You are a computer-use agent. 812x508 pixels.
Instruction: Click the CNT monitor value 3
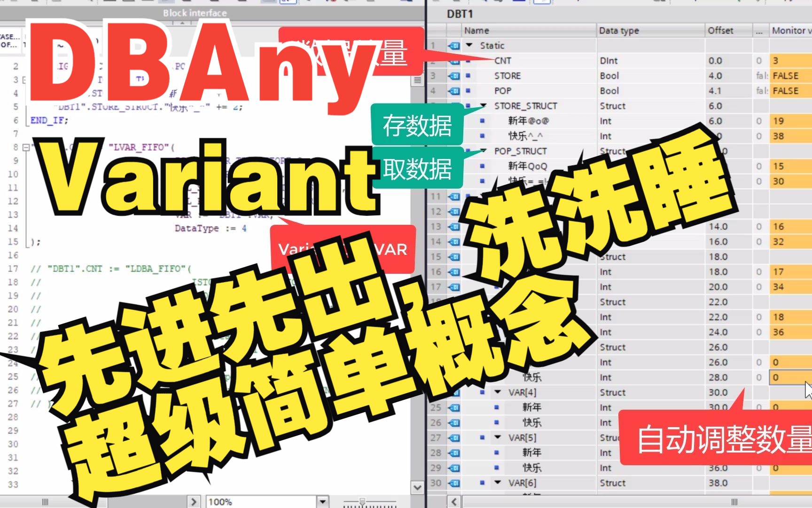pos(790,61)
